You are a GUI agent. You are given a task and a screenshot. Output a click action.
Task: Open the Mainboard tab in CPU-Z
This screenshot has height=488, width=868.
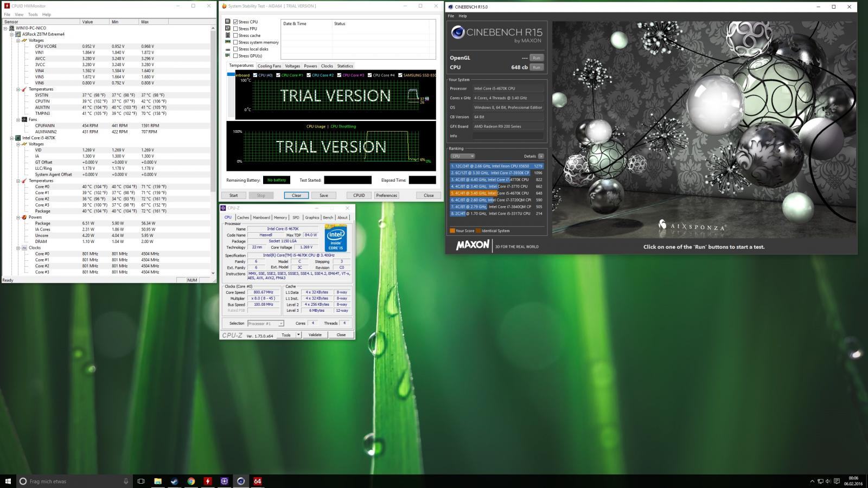coord(261,217)
